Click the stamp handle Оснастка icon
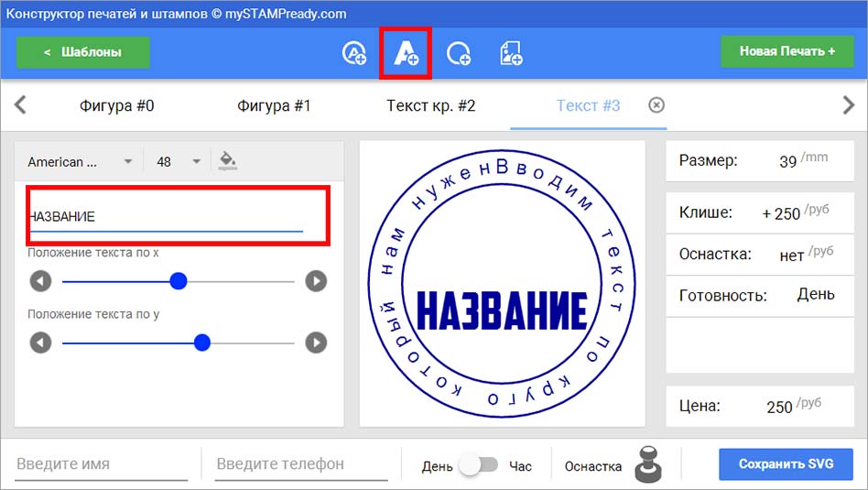The width and height of the screenshot is (868, 490). [x=648, y=464]
